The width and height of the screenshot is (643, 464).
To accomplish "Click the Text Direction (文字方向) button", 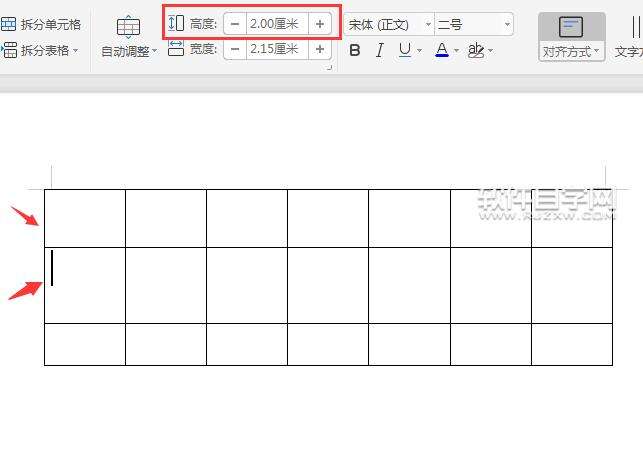I will pyautogui.click(x=628, y=37).
